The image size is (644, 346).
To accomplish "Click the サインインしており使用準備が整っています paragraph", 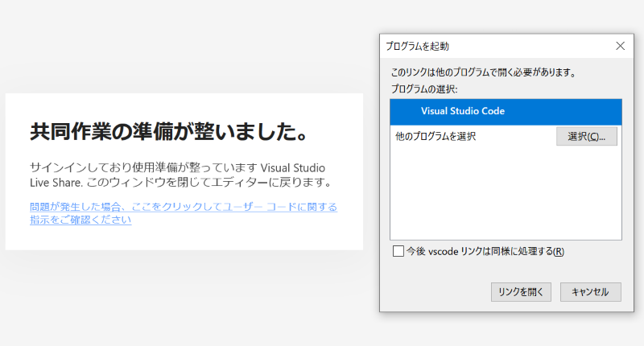I will pyautogui.click(x=180, y=175).
